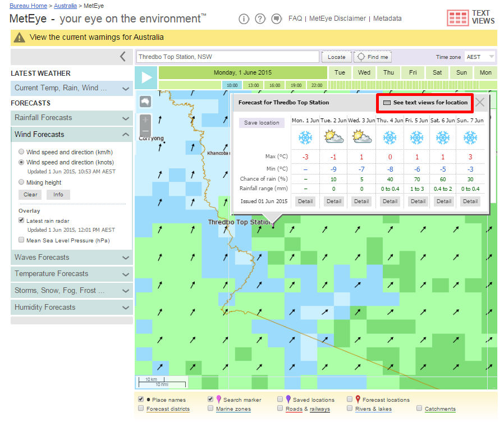
Task: Expand Rainfall Forecasts section
Action: (72, 118)
